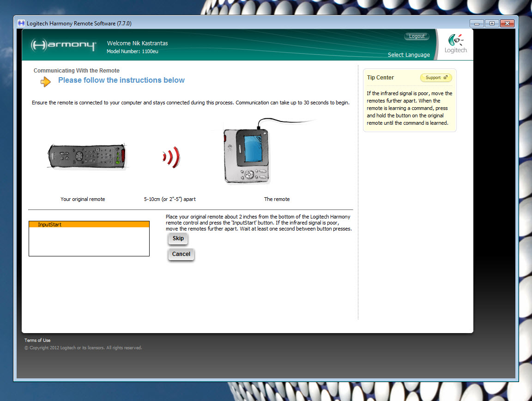Click the Logitech logo
The image size is (532, 401).
pyautogui.click(x=456, y=43)
